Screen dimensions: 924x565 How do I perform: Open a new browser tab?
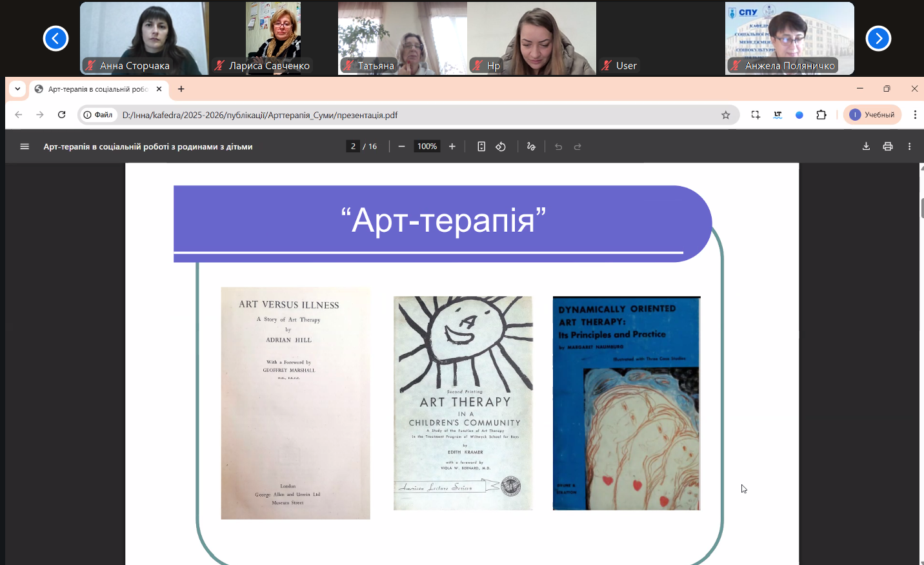[181, 89]
